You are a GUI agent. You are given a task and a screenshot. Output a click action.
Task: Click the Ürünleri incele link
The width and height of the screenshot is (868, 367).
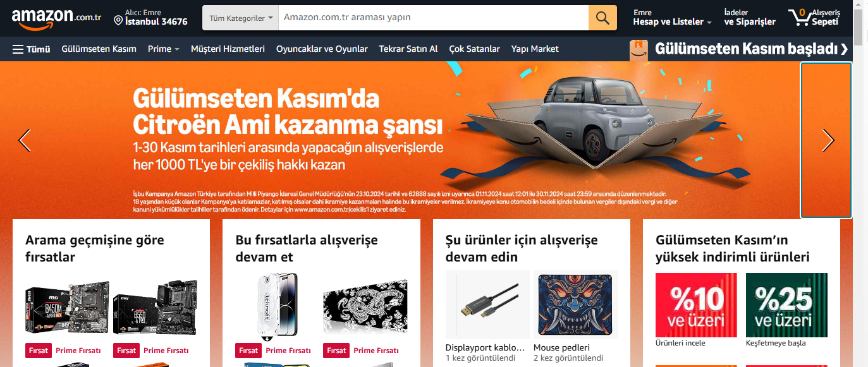(680, 343)
